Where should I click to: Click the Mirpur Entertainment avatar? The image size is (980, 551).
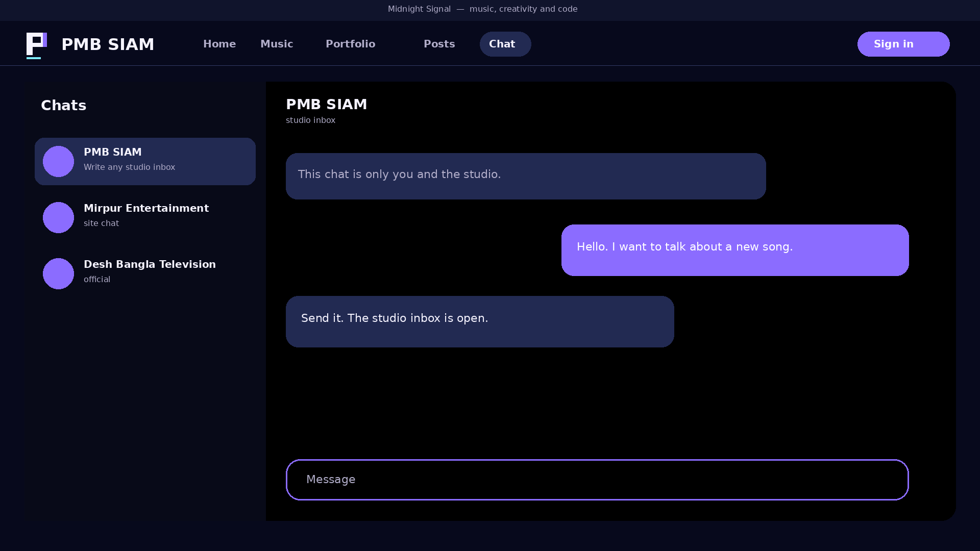pos(58,217)
